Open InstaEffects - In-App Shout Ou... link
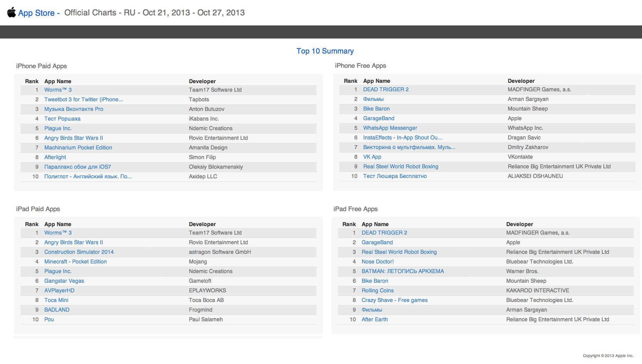This screenshot has height=364, width=642. click(403, 138)
